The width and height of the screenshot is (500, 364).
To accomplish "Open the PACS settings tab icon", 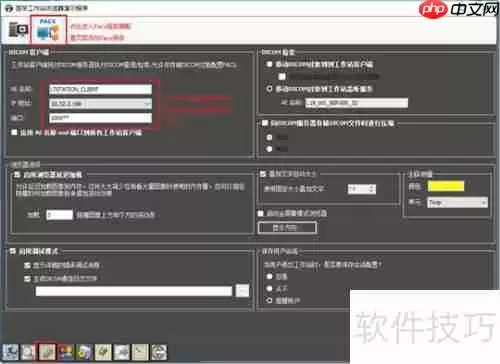I will [48, 30].
